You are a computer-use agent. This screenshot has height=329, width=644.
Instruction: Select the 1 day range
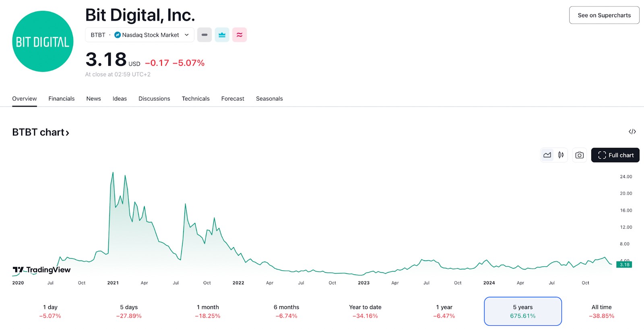[x=50, y=311]
